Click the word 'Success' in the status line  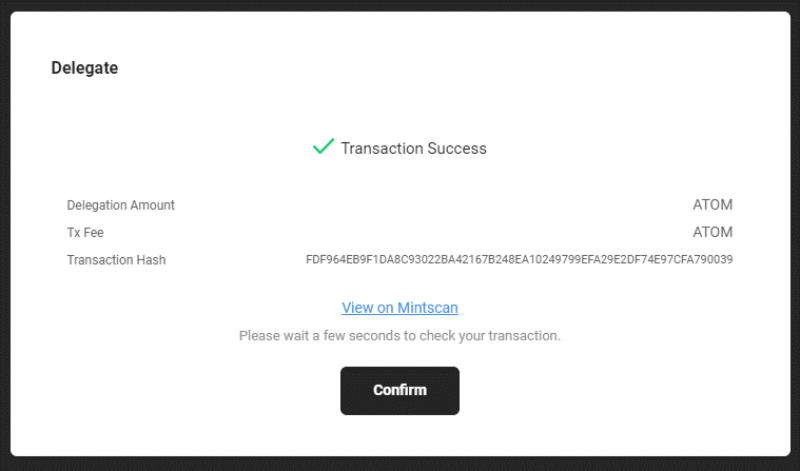click(457, 148)
